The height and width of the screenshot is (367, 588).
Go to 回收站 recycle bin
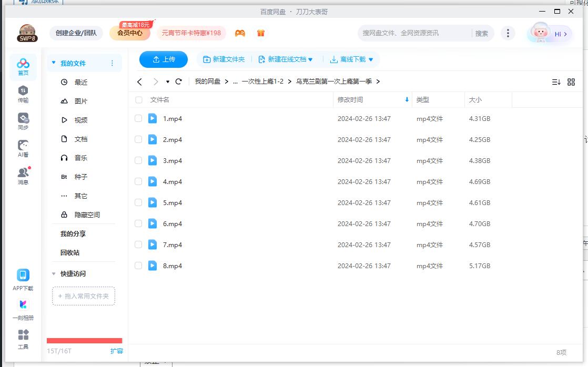[x=69, y=252]
